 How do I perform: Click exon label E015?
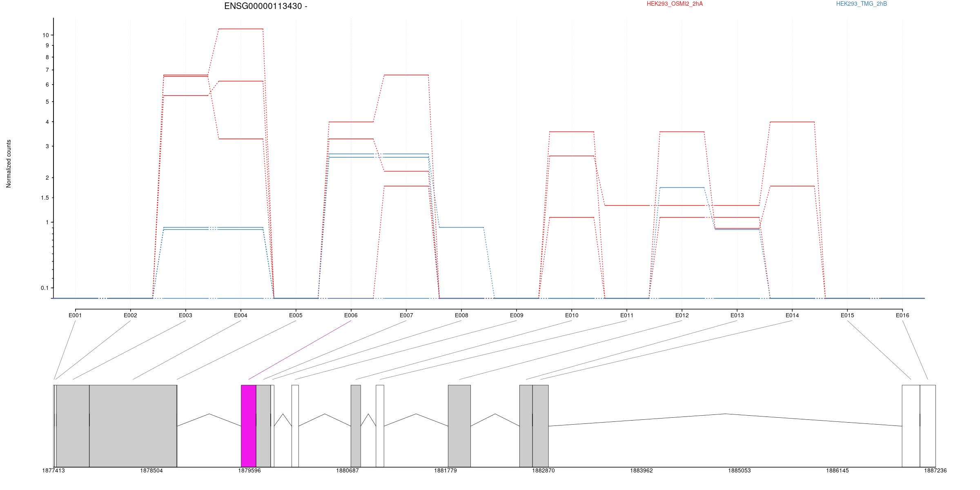(x=847, y=315)
